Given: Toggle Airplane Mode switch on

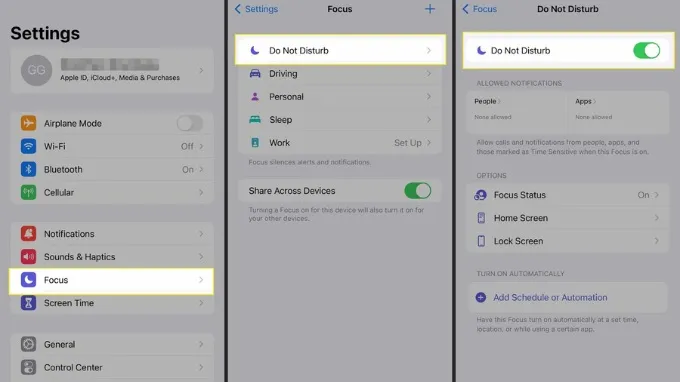Looking at the screenshot, I should pos(190,123).
